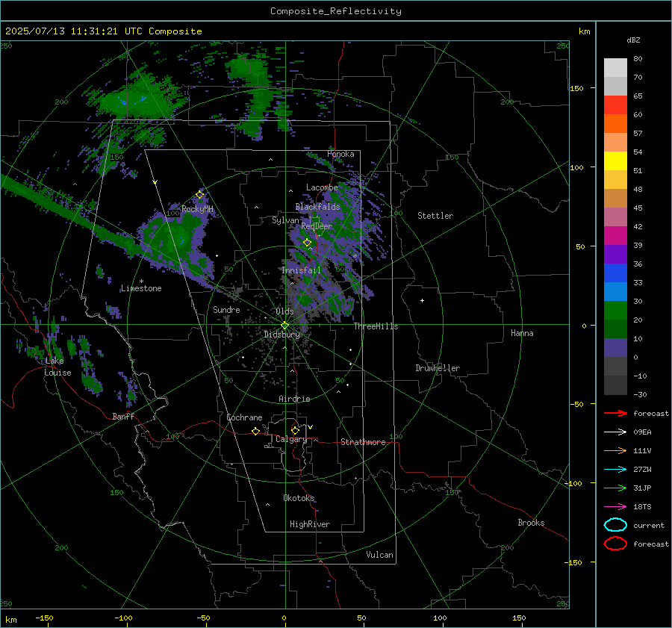Click the red forecast arrow in legend
Viewport: 672px width, 628px height.
pos(615,413)
